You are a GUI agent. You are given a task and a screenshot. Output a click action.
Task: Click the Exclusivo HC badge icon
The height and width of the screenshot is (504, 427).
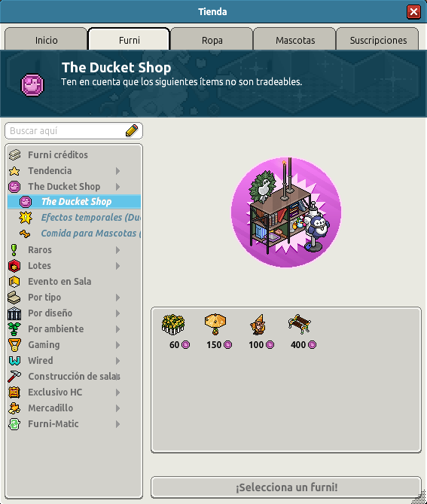point(14,393)
